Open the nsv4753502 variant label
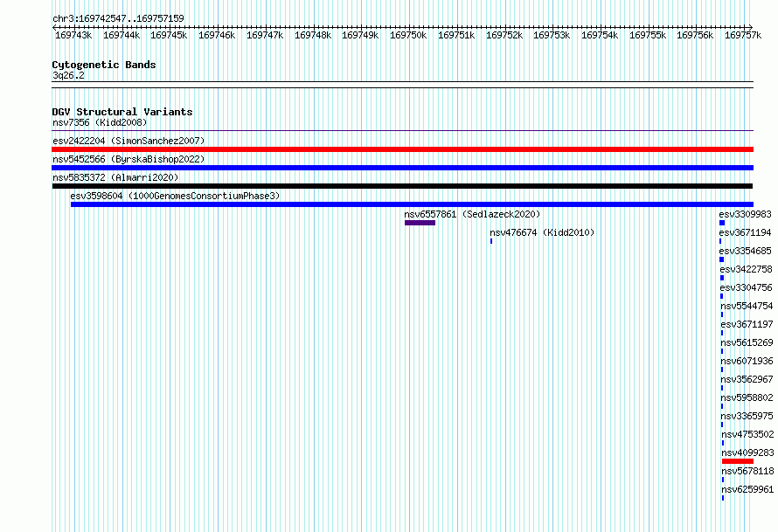This screenshot has width=778, height=532. click(x=747, y=434)
